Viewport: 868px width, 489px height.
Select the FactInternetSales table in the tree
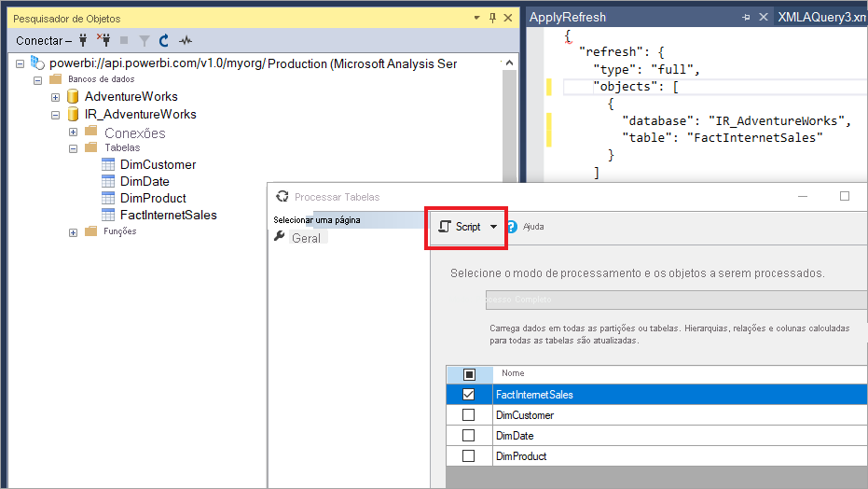point(168,215)
